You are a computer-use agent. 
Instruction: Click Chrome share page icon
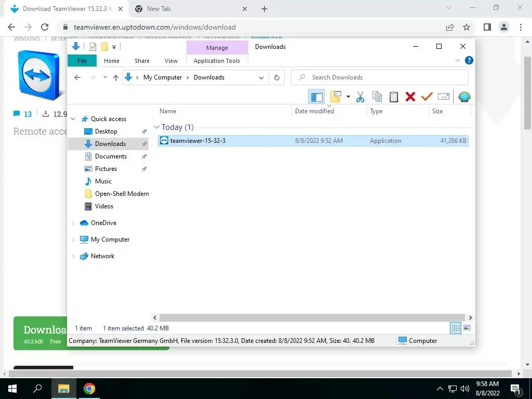450,27
